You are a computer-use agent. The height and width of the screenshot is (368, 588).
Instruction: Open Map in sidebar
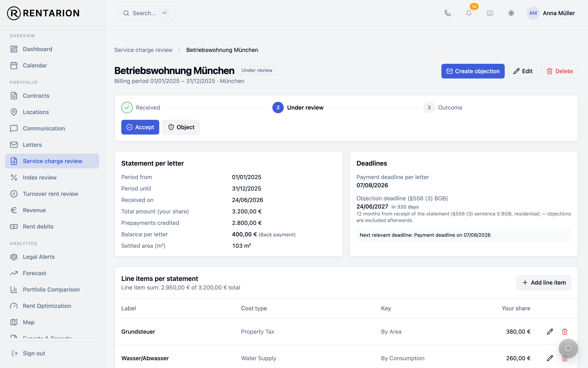[52, 322]
